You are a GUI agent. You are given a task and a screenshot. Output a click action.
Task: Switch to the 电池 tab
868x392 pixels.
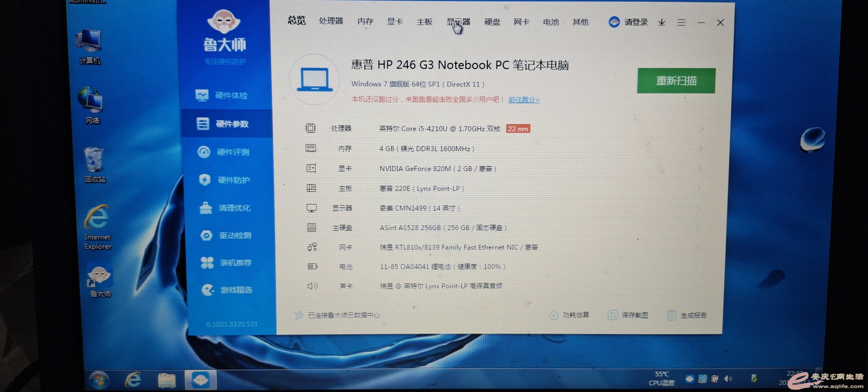point(551,22)
